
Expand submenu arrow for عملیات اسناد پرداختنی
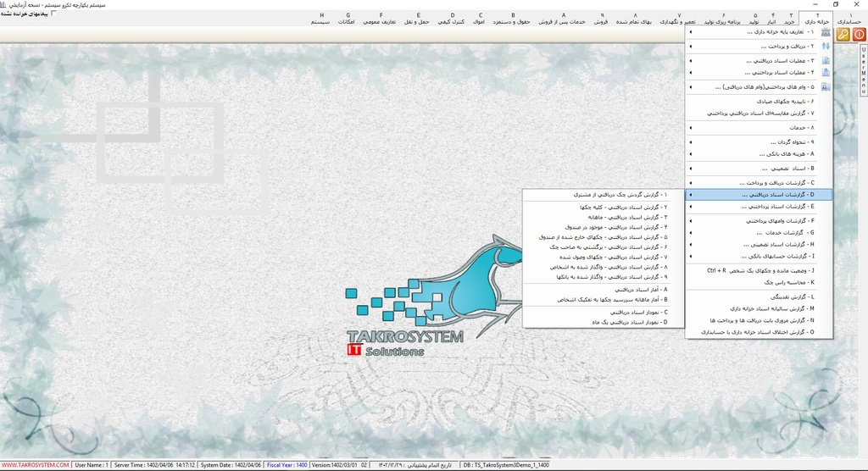(x=691, y=73)
